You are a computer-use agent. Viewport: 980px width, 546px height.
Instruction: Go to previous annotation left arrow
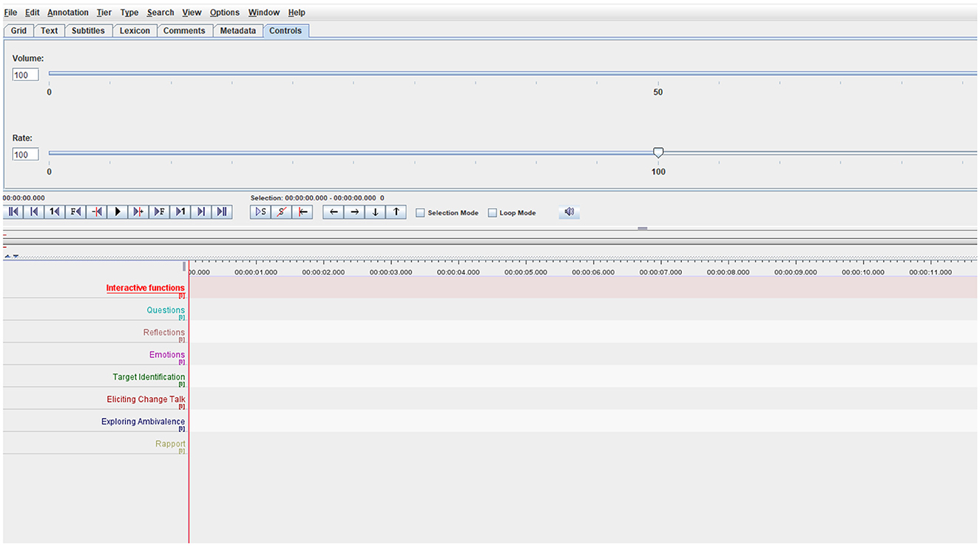tap(334, 212)
